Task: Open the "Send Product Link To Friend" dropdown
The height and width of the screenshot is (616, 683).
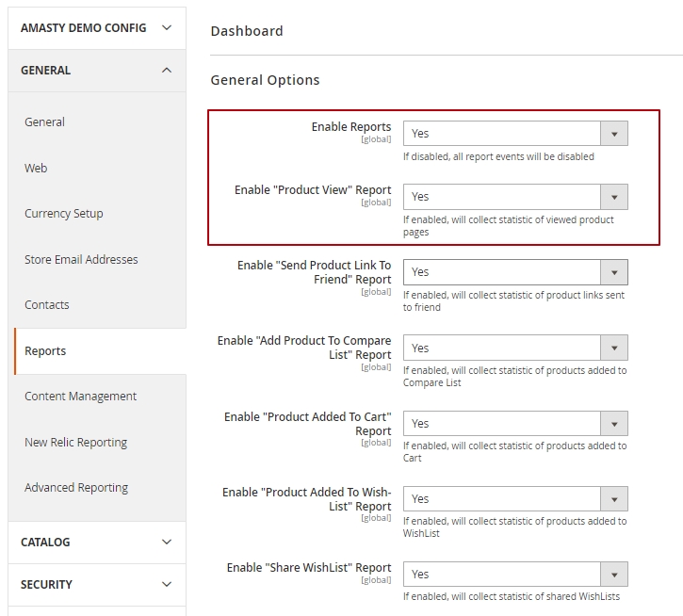Action: coord(514,272)
